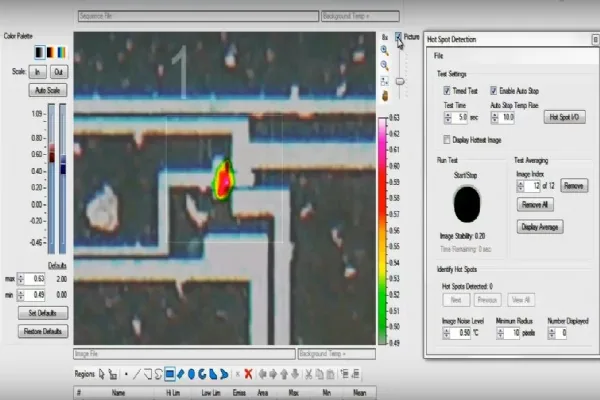600x400 pixels.
Task: Adjust the Image Index stepper
Action: 520,186
